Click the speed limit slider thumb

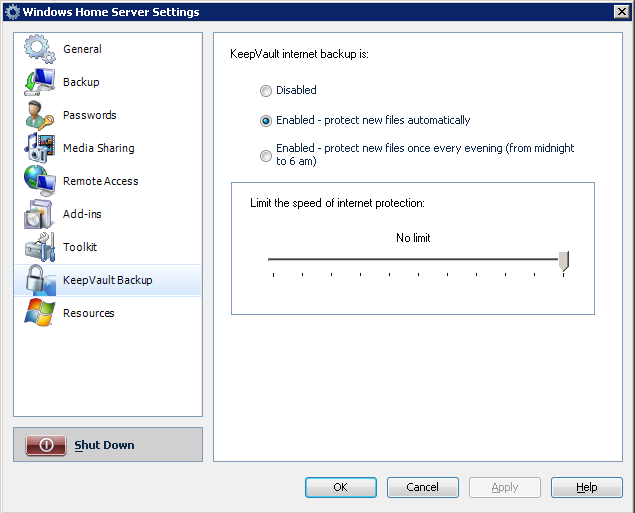[564, 261]
